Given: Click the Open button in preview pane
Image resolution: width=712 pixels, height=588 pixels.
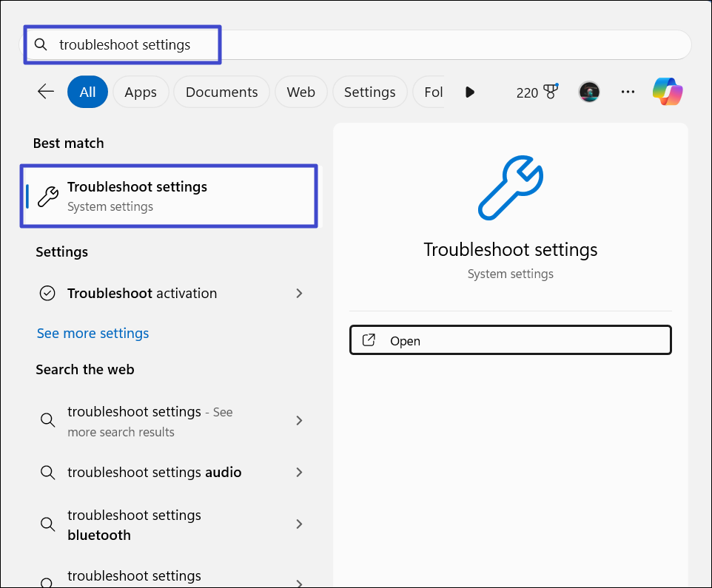Looking at the screenshot, I should [511, 340].
